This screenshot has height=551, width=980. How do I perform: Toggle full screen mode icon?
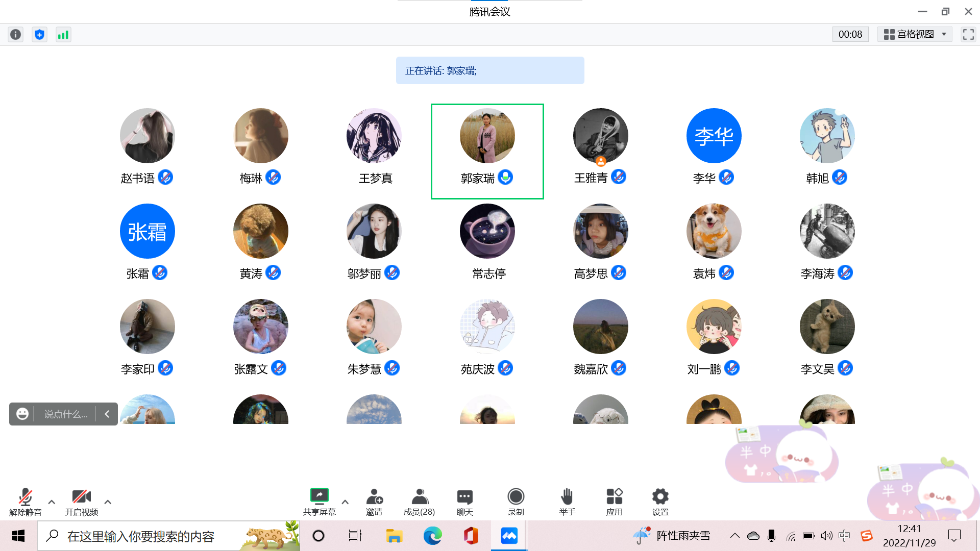coord(968,34)
